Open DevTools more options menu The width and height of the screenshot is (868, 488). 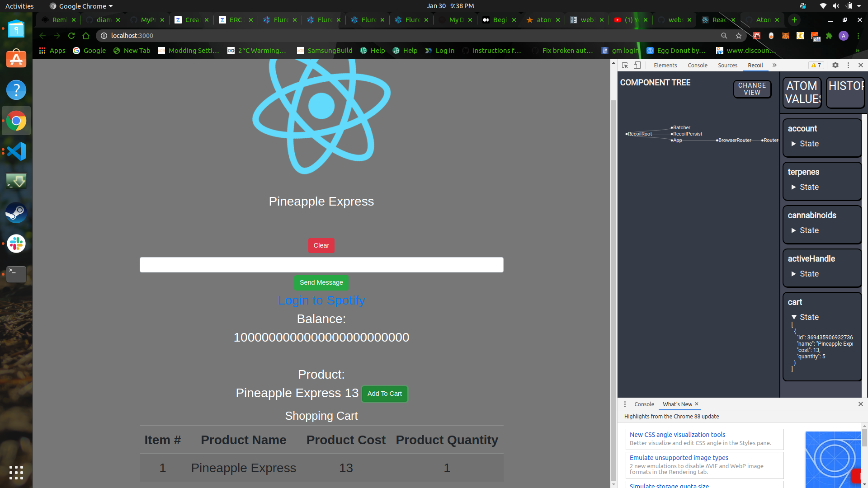pyautogui.click(x=848, y=65)
